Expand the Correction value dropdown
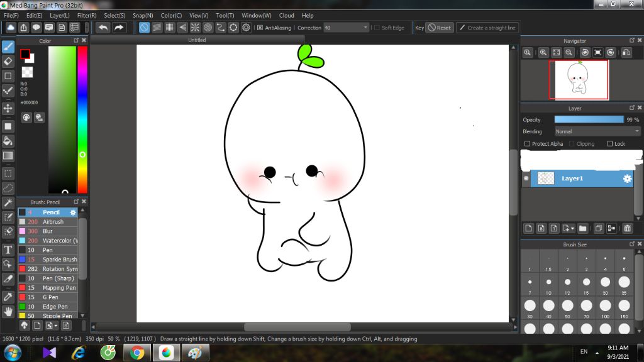This screenshot has width=644, height=362. tap(365, 28)
